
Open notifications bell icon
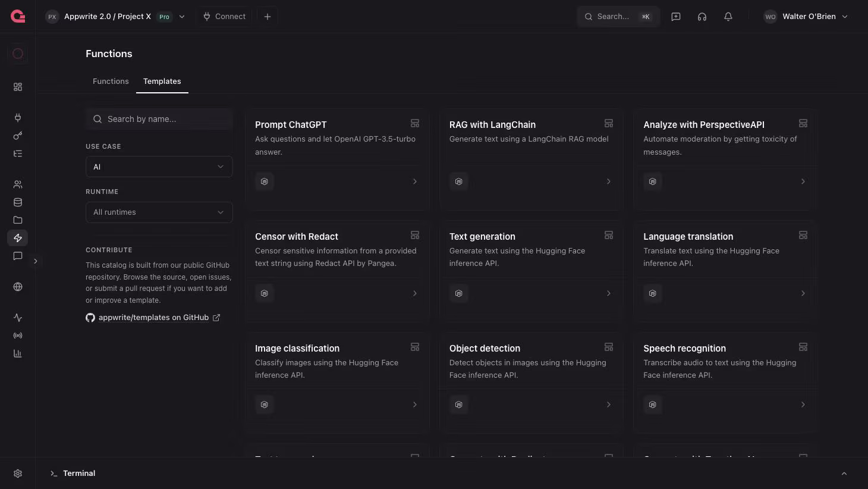tap(728, 17)
